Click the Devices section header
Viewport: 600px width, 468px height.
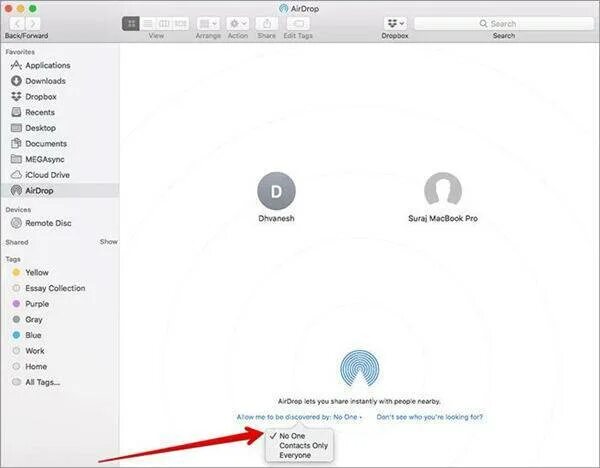tap(18, 210)
